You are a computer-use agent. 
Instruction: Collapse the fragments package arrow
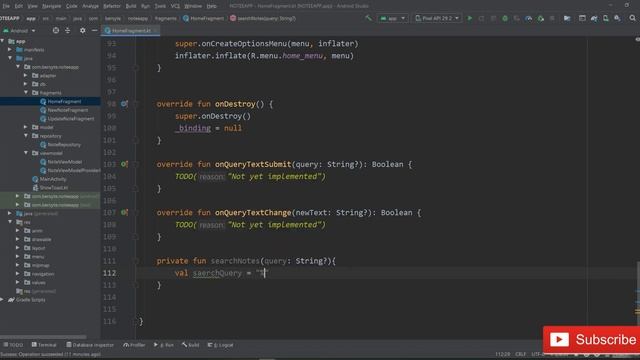click(x=27, y=93)
